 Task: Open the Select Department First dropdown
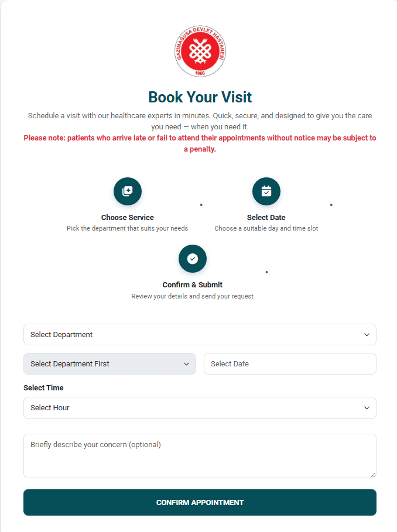[x=109, y=363]
